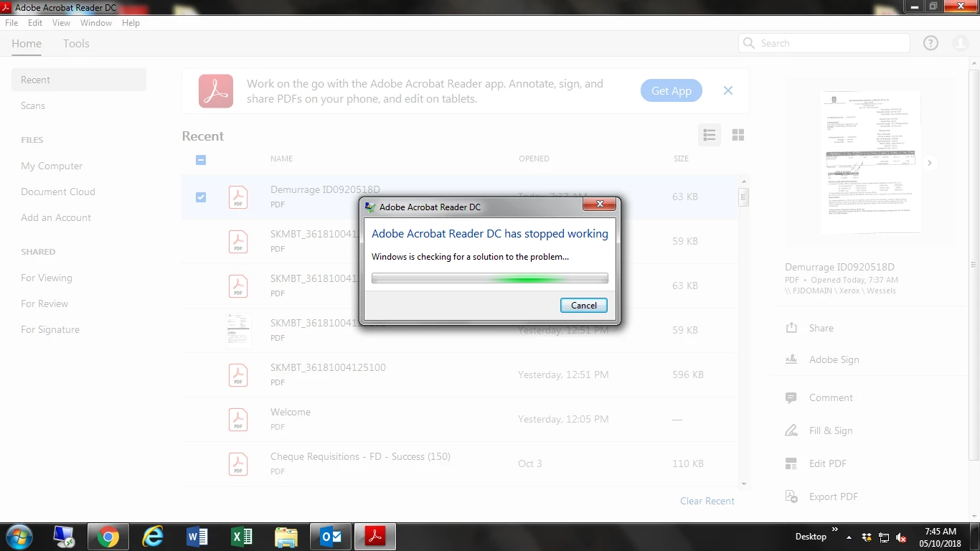The width and height of the screenshot is (980, 551).
Task: Open Microsoft Excel from the taskbar
Action: [x=241, y=536]
